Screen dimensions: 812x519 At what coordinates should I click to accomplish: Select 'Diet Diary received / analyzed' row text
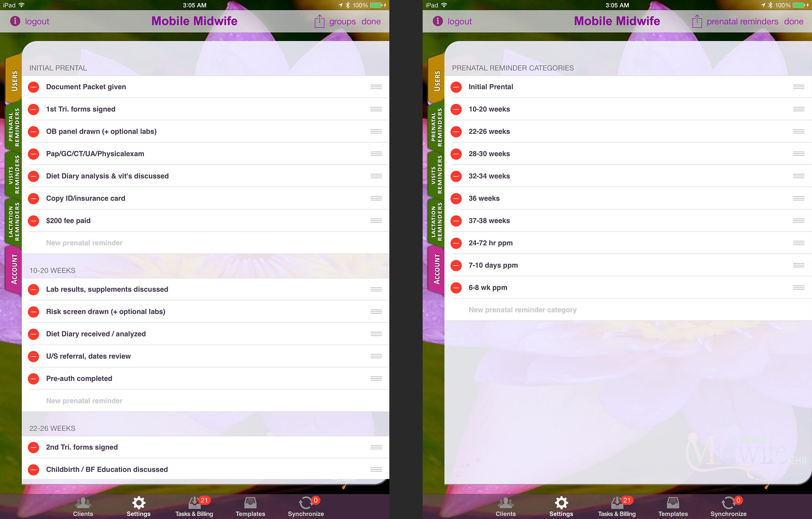96,334
